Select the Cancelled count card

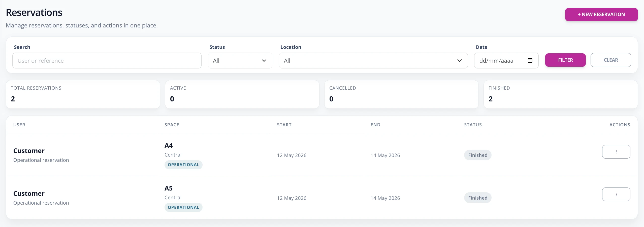(x=401, y=94)
